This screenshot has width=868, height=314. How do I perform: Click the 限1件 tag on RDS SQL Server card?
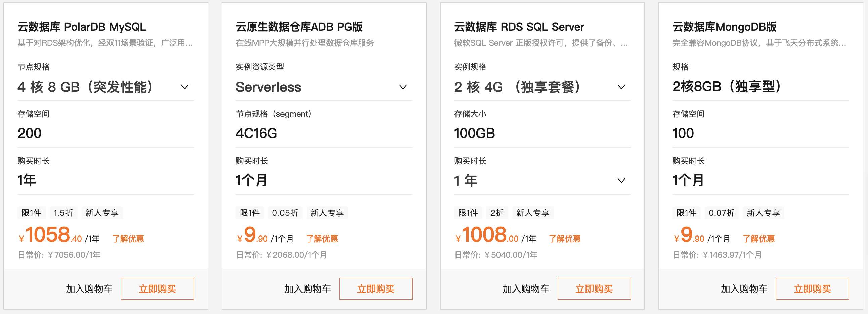(x=468, y=212)
